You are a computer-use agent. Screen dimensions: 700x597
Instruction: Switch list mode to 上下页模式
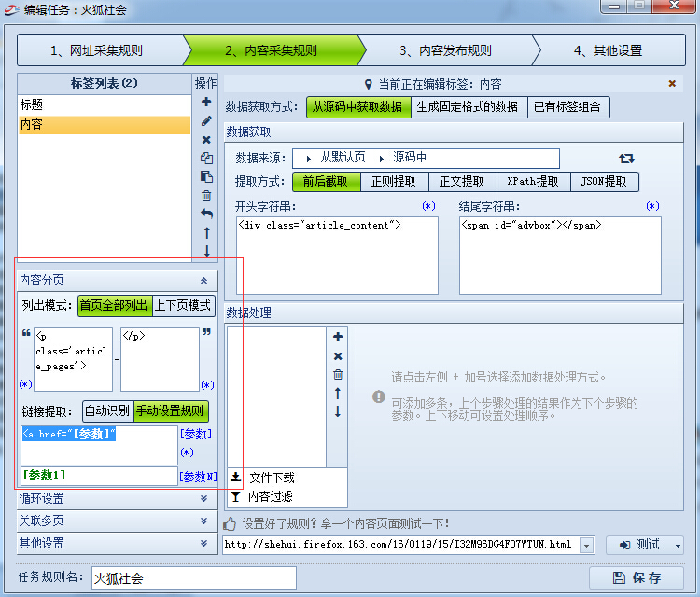(183, 306)
